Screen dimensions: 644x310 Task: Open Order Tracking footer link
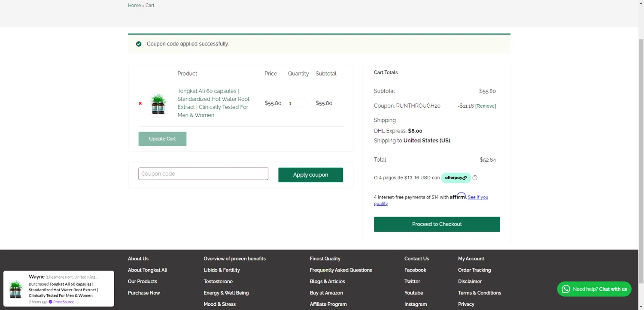coord(474,270)
